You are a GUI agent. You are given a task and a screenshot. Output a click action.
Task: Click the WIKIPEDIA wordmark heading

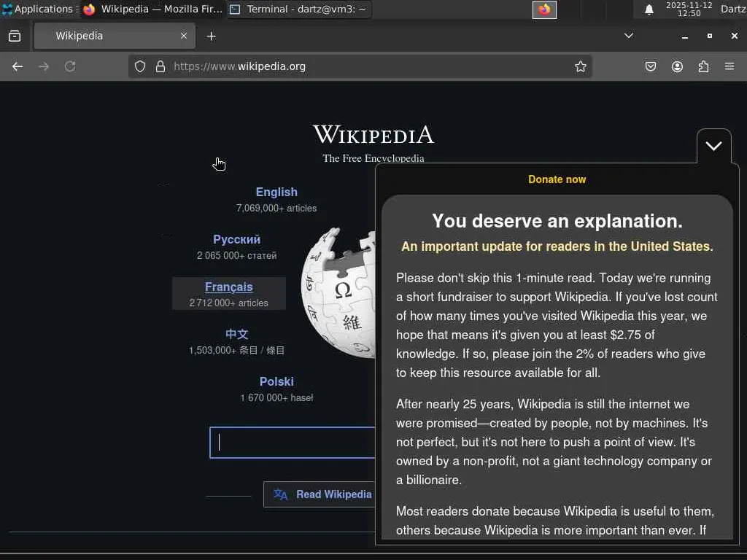373,134
